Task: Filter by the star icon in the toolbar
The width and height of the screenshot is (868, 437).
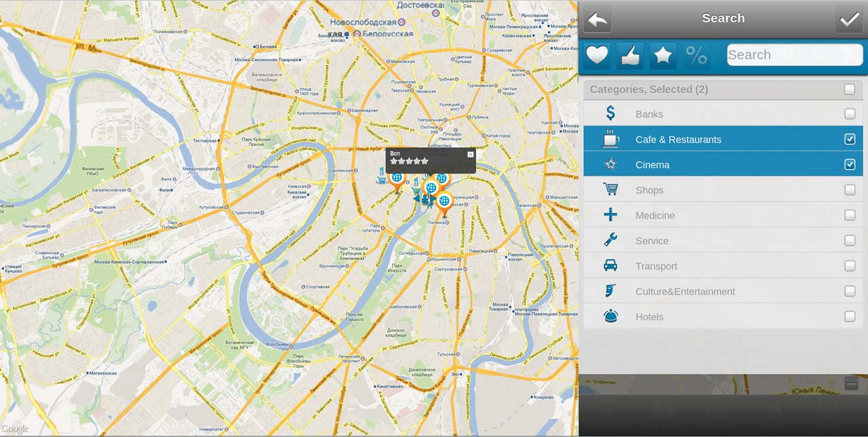Action: (x=663, y=56)
